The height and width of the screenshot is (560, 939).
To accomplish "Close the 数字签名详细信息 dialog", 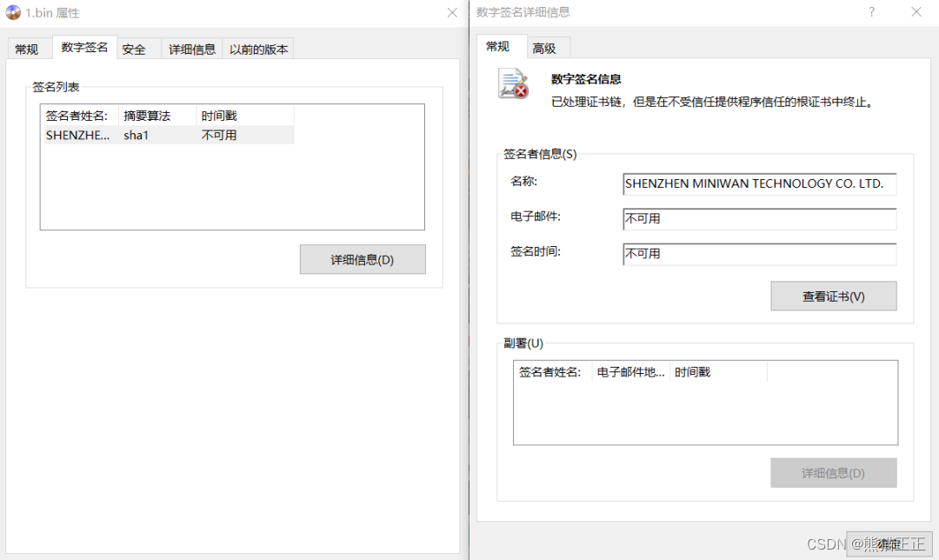I will 916,12.
